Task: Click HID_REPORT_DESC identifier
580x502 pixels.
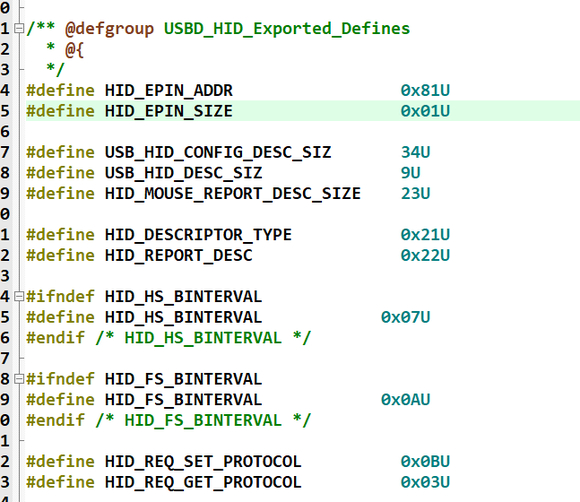Action: (x=179, y=256)
